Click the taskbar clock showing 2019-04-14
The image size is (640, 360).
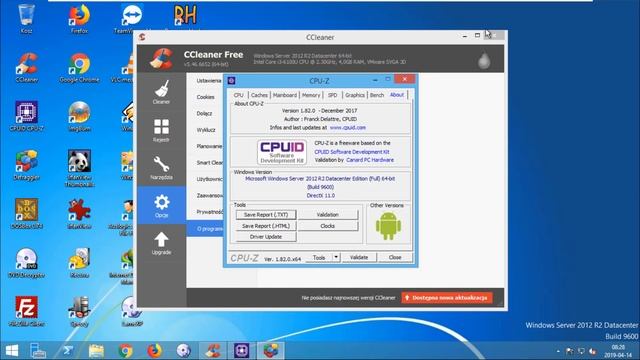click(618, 351)
